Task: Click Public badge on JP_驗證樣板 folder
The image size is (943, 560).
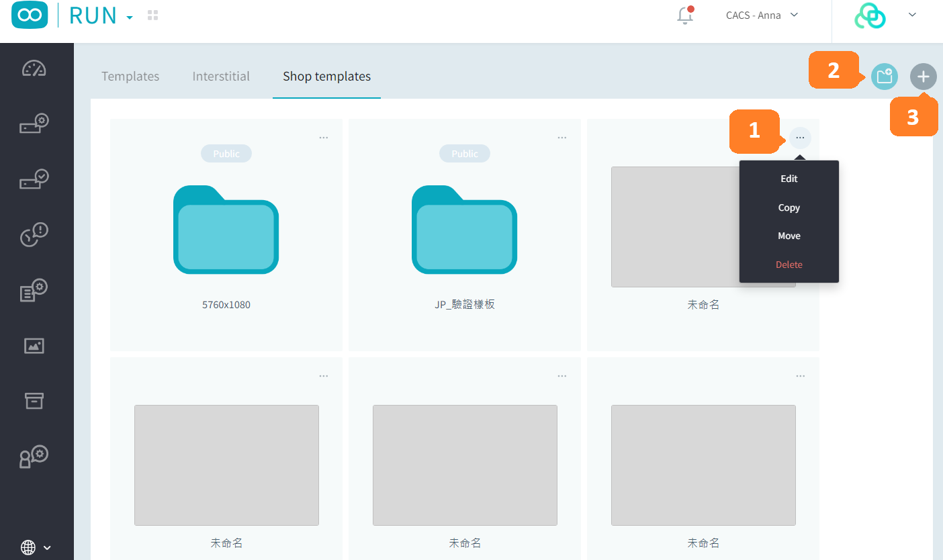Action: pos(465,154)
